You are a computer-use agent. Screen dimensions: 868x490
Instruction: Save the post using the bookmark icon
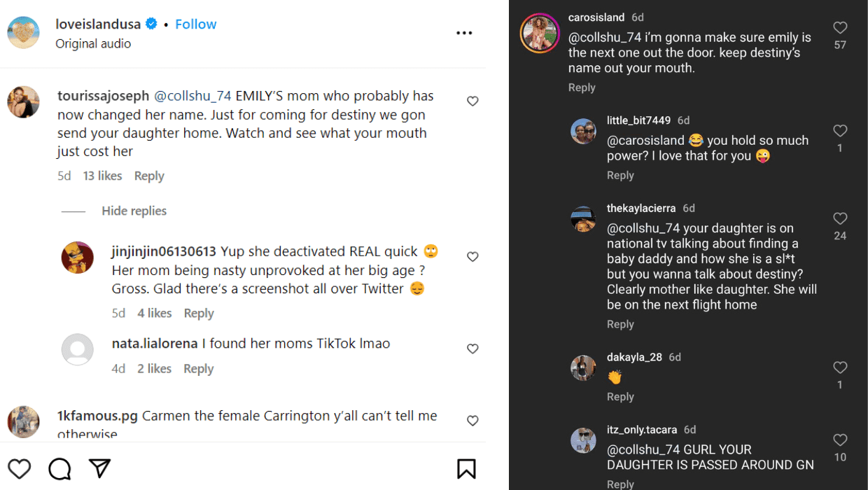coord(465,468)
